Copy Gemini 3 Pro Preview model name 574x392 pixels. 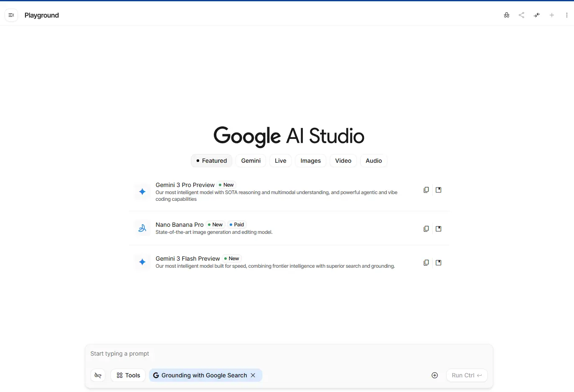426,190
